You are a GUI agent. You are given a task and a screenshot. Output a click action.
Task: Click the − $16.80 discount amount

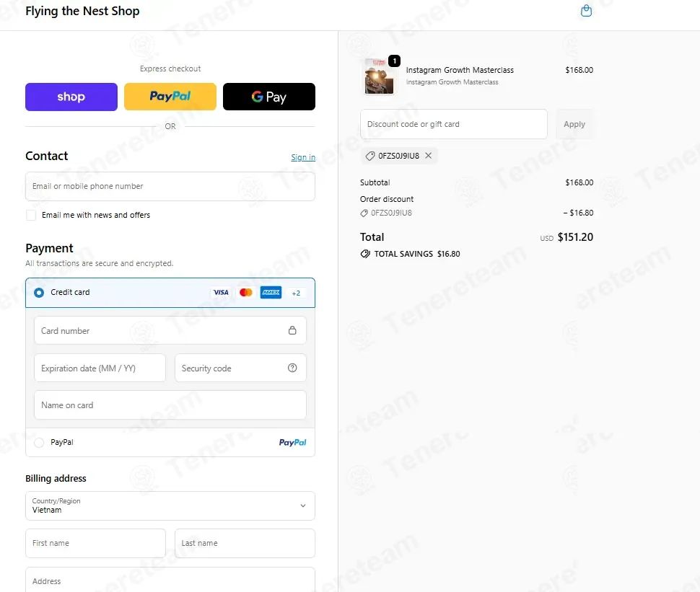[x=578, y=213]
